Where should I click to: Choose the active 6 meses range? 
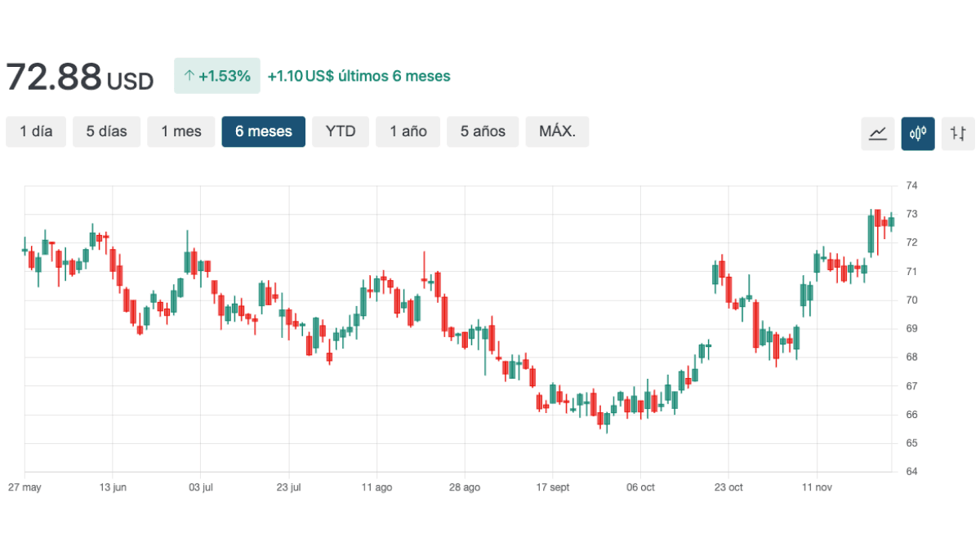[263, 131]
